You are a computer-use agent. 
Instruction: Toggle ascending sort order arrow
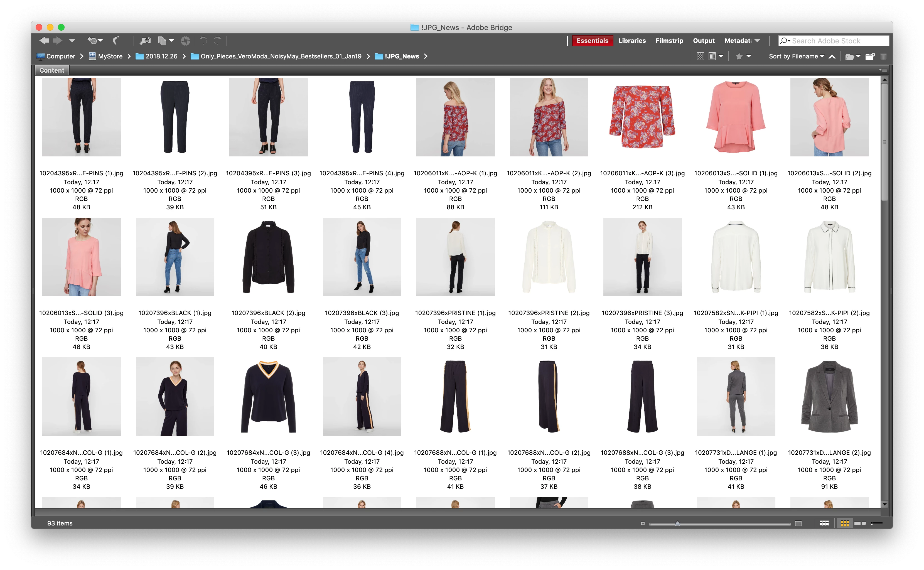point(832,56)
